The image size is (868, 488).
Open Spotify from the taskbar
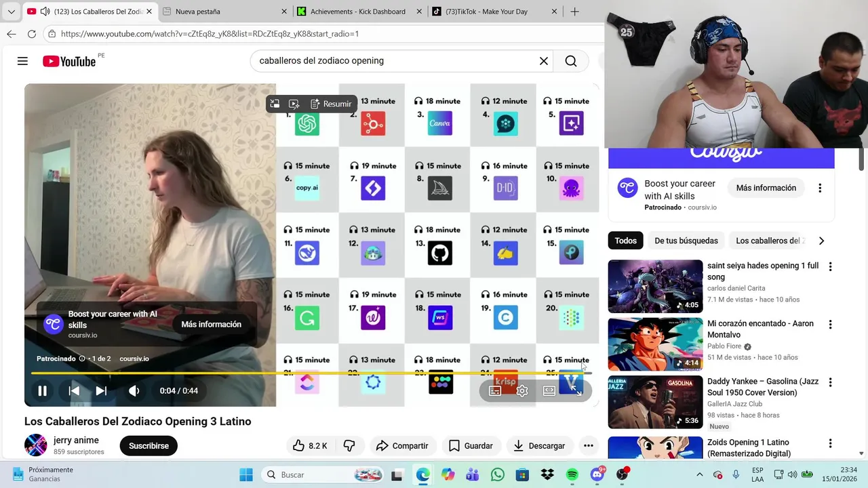[x=572, y=474]
